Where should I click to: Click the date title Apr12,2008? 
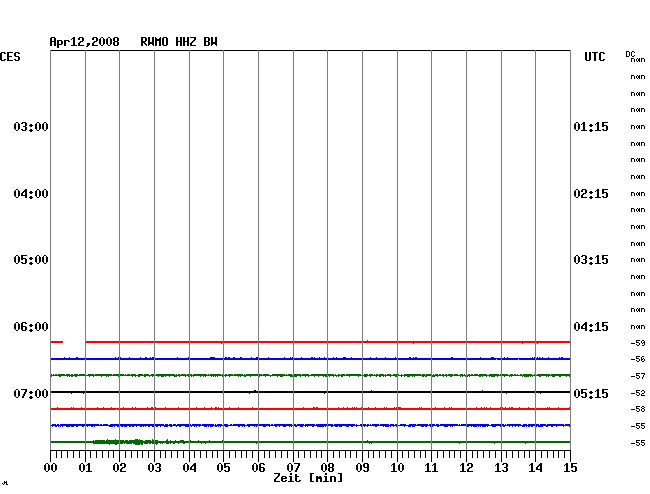click(x=85, y=42)
